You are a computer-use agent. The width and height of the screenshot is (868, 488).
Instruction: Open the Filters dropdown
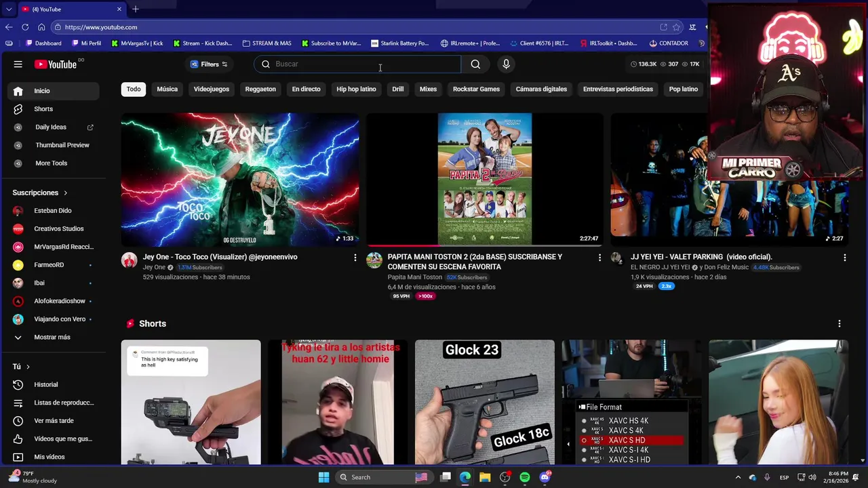209,64
